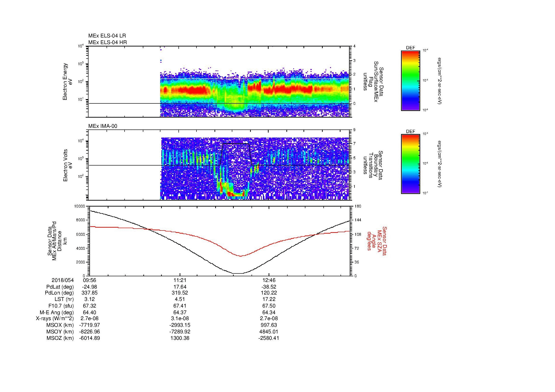Click the 'MSOY (km)' row label
Image resolution: width=555 pixels, height=392 pixels.
pyautogui.click(x=60, y=332)
